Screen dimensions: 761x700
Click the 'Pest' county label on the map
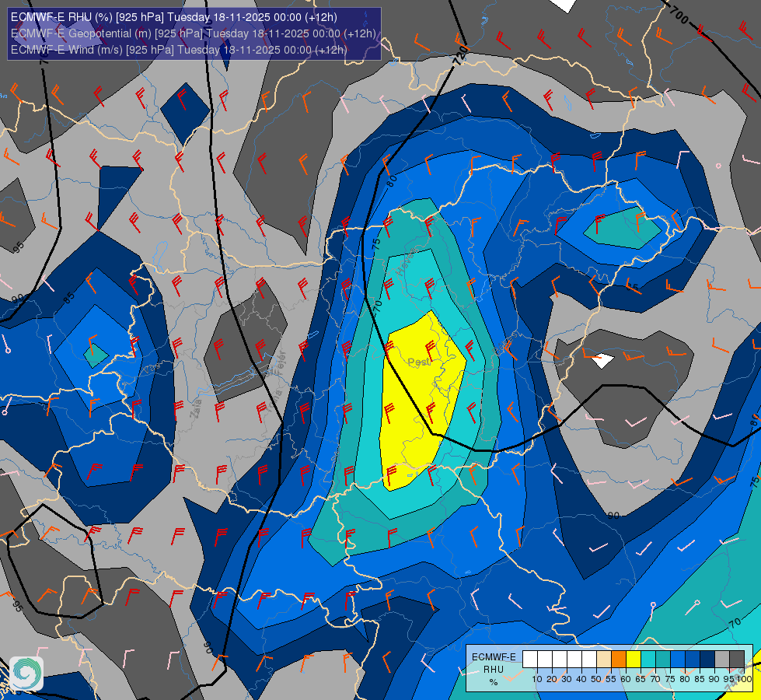tap(419, 362)
